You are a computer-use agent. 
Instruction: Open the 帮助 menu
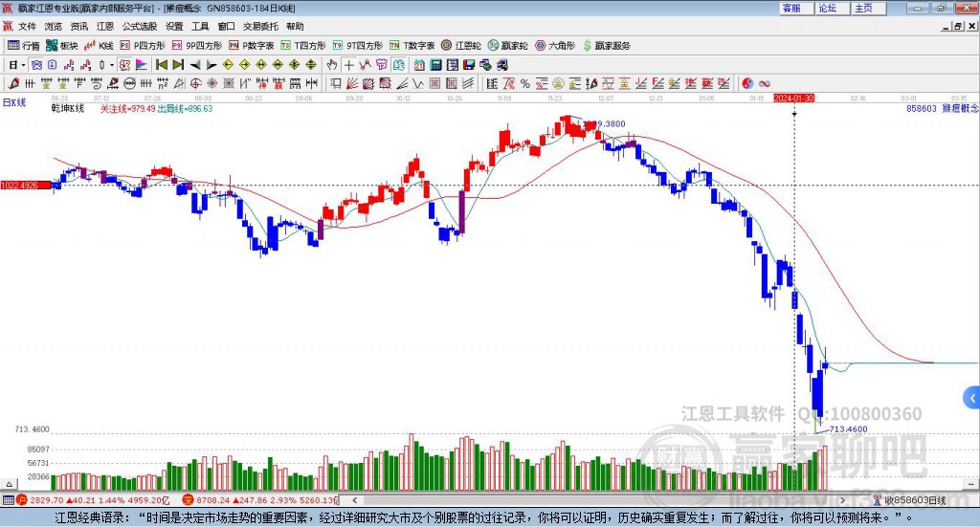pos(295,26)
